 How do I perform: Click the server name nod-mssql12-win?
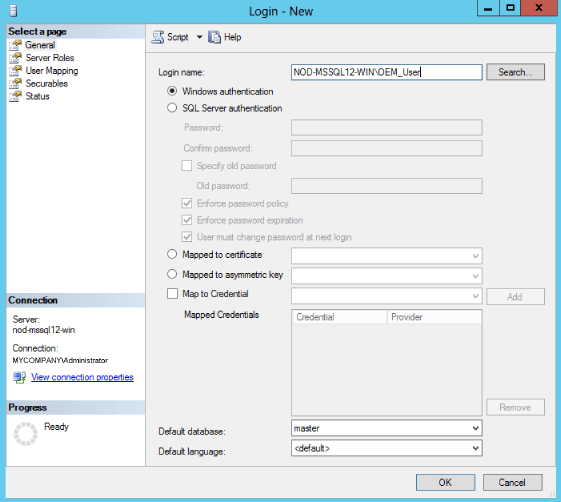[44, 330]
